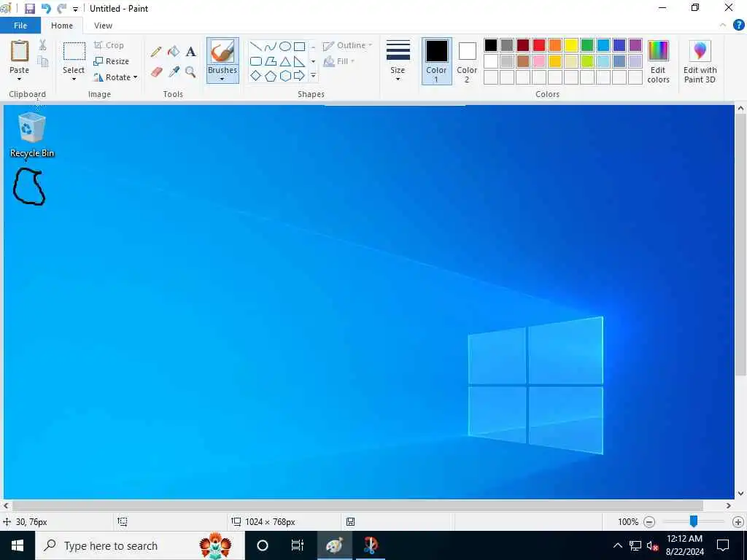Choose the Line shape
The height and width of the screenshot is (560, 747).
pyautogui.click(x=256, y=47)
